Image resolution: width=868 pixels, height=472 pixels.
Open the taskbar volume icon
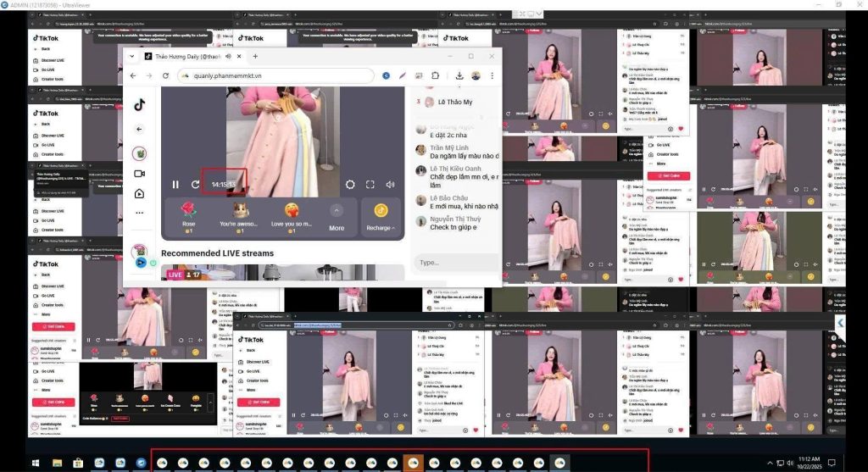790,463
